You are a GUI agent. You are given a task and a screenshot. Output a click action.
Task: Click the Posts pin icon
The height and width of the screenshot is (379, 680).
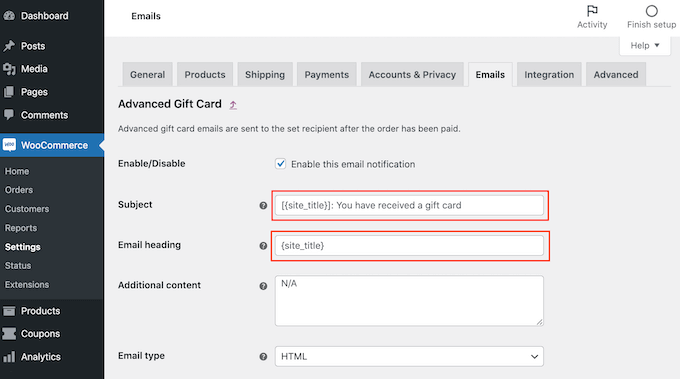[x=9, y=46]
